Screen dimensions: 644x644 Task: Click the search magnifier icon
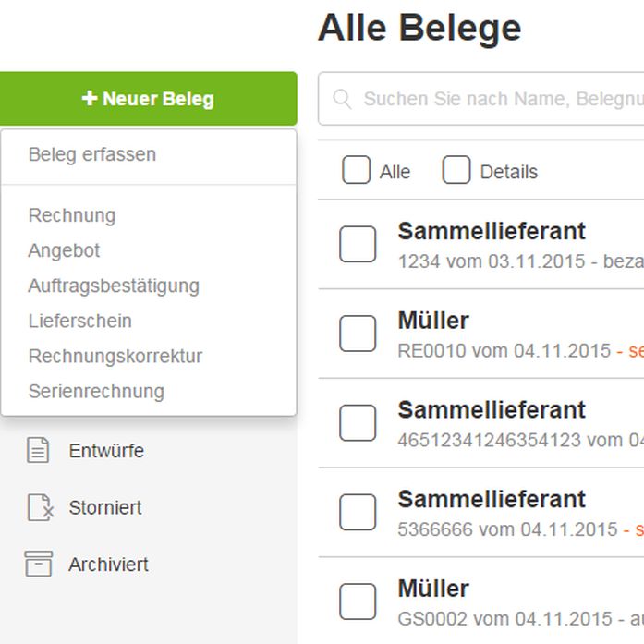342,99
